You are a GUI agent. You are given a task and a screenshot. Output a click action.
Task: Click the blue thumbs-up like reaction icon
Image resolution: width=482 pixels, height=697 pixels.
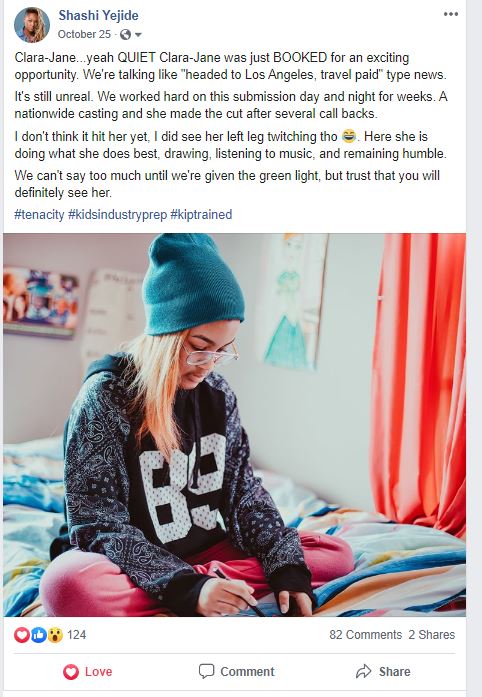(38, 635)
